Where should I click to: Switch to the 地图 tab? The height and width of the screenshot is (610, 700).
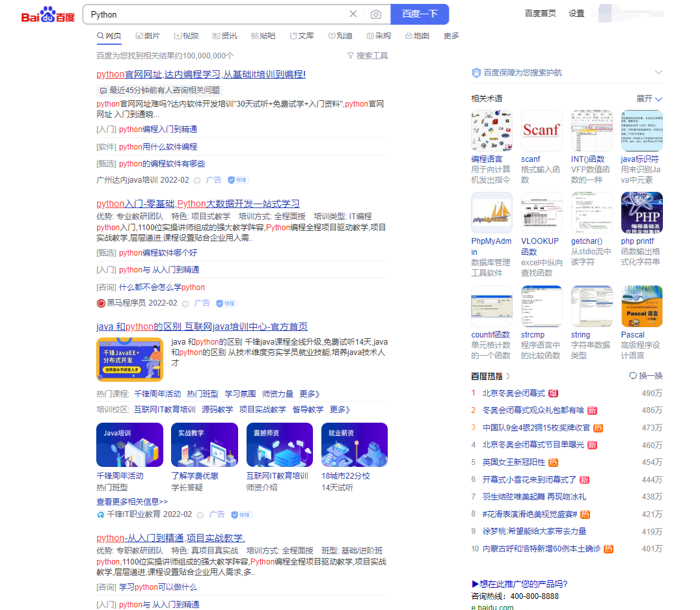click(x=417, y=36)
